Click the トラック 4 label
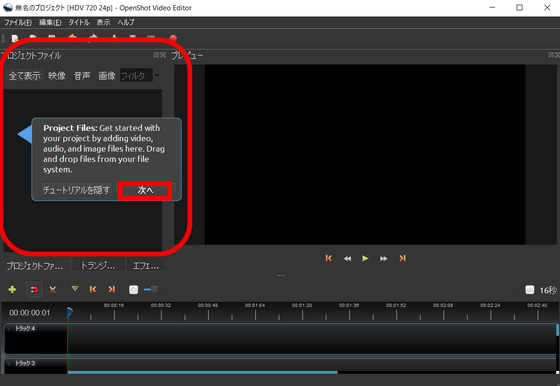 tap(25, 329)
